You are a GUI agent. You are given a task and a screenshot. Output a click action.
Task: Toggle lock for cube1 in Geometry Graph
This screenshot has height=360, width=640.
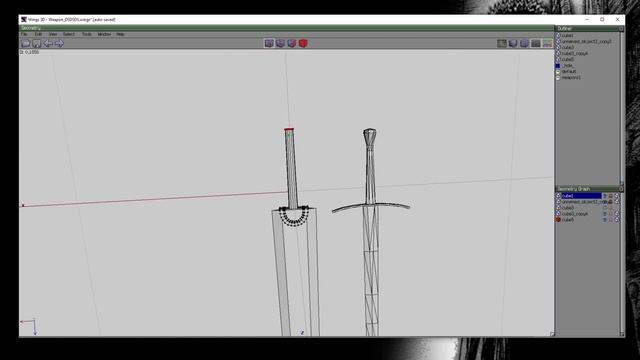coord(611,196)
